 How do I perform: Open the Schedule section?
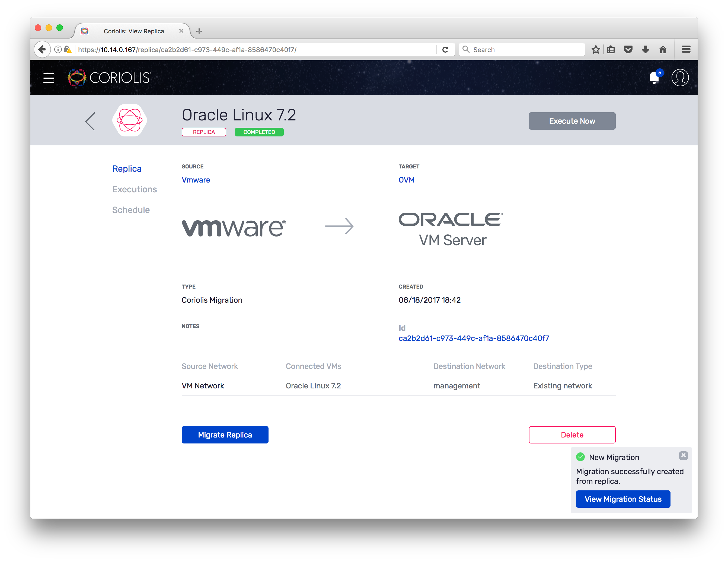pyautogui.click(x=131, y=210)
